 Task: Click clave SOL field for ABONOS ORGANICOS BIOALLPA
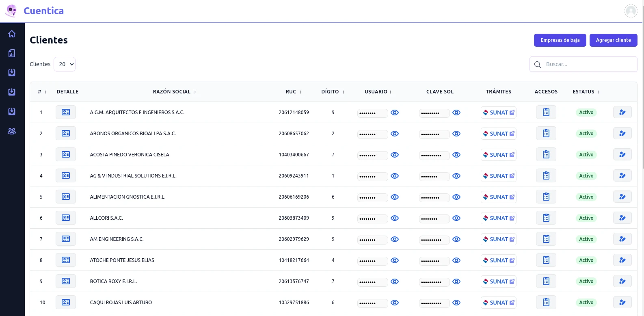tap(434, 134)
